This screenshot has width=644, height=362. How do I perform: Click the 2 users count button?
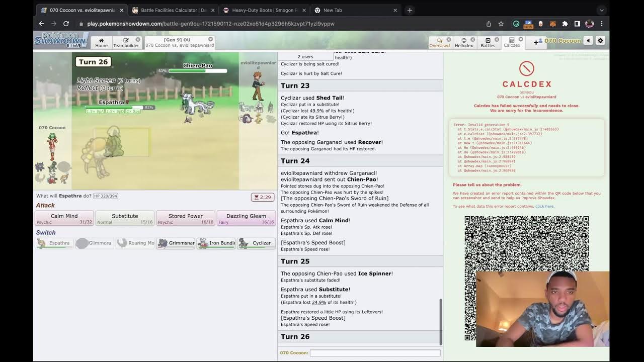[x=305, y=57]
